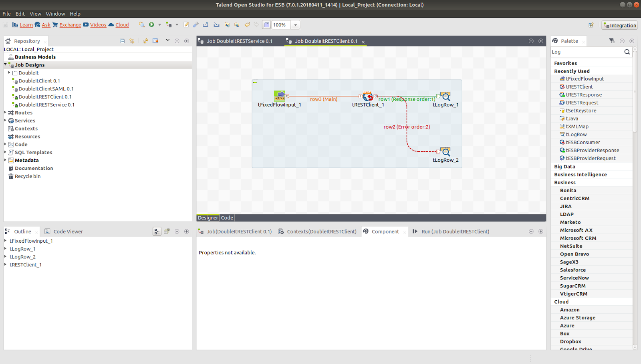Open the Window menu
This screenshot has height=364, width=641.
[x=55, y=13]
